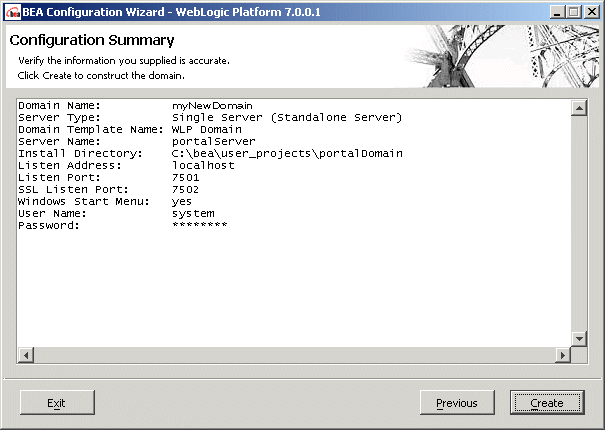The height and width of the screenshot is (430, 605).
Task: Exit the Configuration Wizard
Action: (x=57, y=403)
